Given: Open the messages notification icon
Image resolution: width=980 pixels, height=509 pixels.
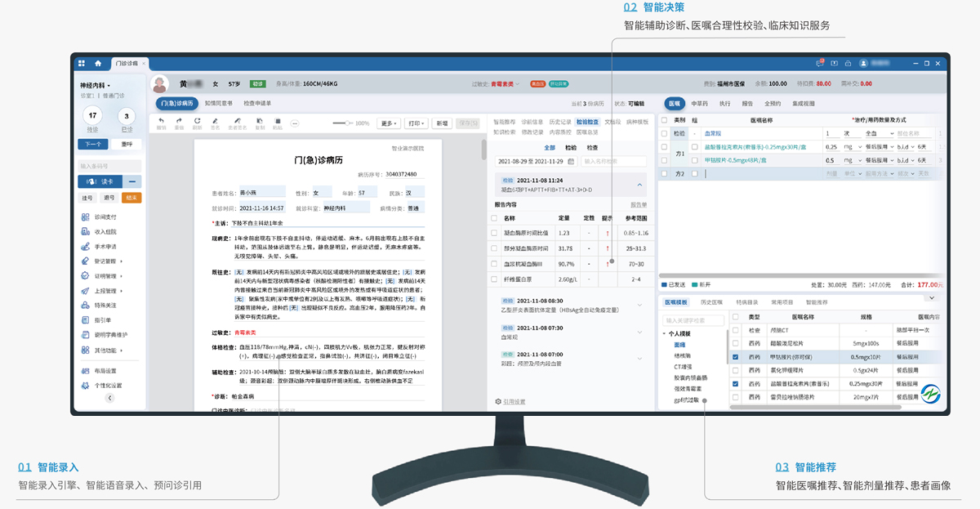Looking at the screenshot, I should tap(819, 63).
